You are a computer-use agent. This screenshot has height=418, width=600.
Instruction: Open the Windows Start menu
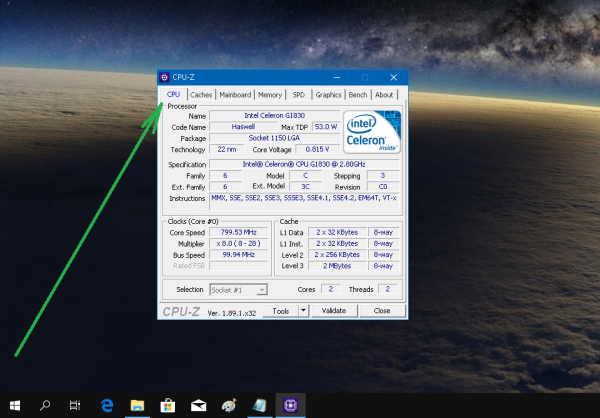(x=15, y=405)
